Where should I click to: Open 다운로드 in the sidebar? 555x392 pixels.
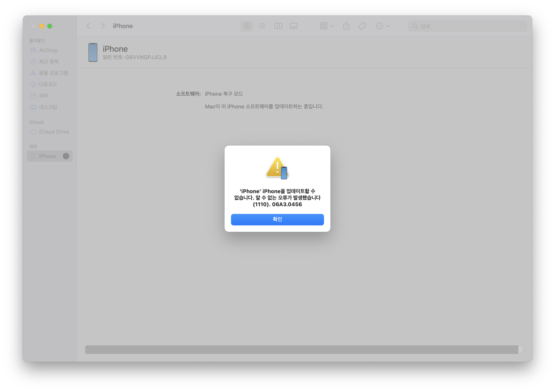click(48, 84)
